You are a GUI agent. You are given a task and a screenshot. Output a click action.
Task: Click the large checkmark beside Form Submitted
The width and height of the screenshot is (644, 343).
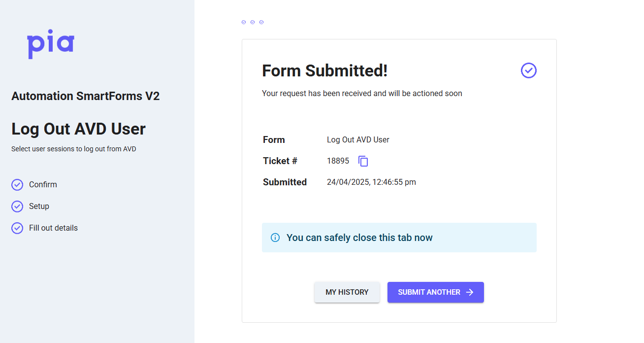(528, 70)
